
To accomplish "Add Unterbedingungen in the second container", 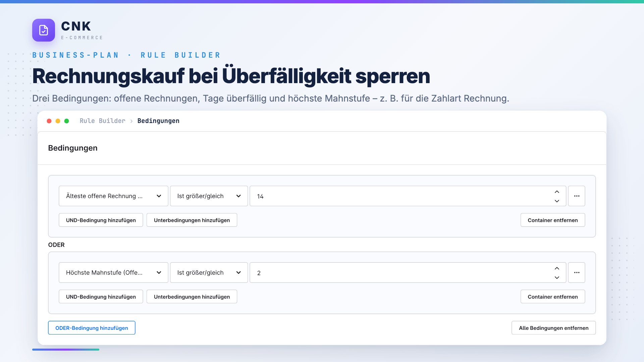I will point(192,297).
